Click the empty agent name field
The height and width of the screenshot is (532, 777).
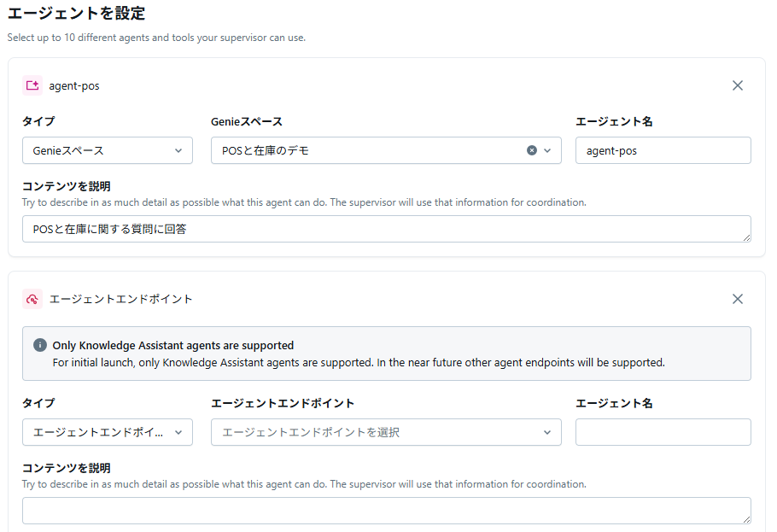coord(663,432)
